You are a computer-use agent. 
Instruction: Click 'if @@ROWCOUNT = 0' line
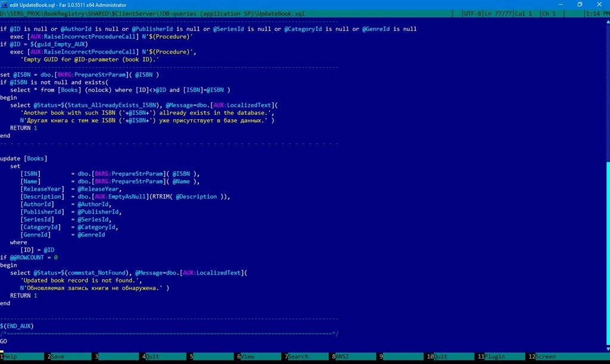tap(29, 257)
